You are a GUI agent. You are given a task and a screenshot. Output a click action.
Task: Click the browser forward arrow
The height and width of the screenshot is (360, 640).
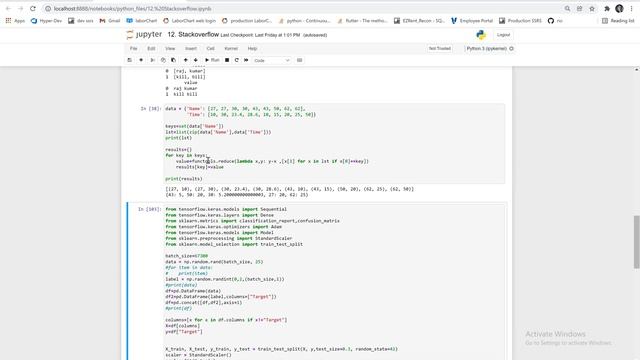point(20,9)
